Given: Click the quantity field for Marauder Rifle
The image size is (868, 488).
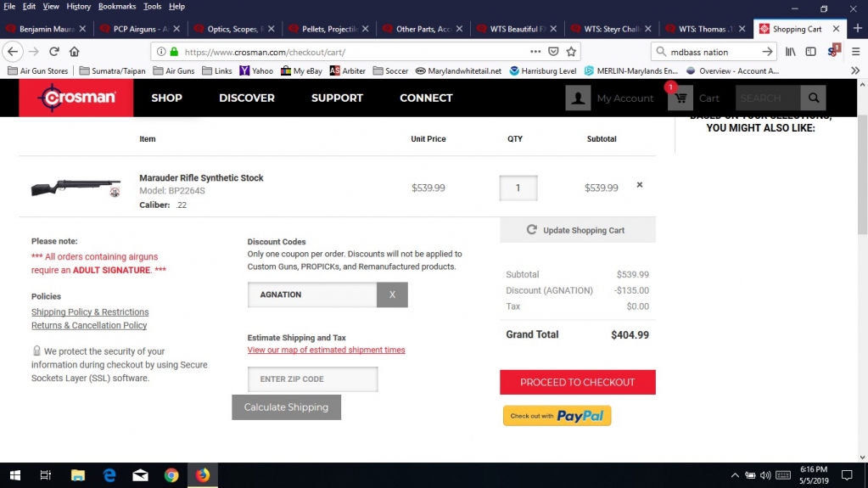Looking at the screenshot, I should click(x=518, y=188).
